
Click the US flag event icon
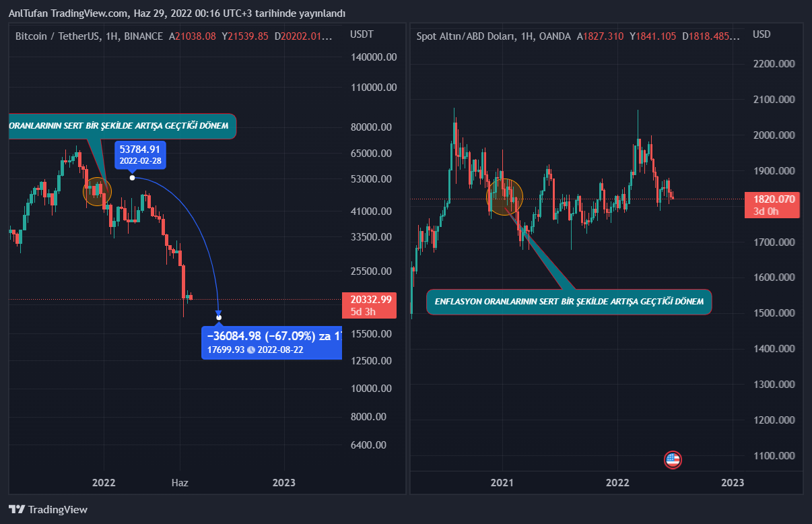[x=673, y=460]
